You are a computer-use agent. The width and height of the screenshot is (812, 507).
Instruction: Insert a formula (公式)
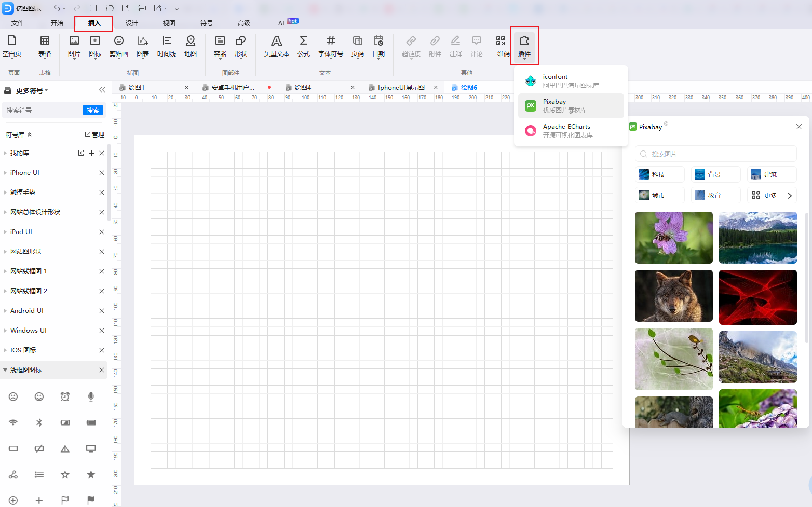(304, 46)
